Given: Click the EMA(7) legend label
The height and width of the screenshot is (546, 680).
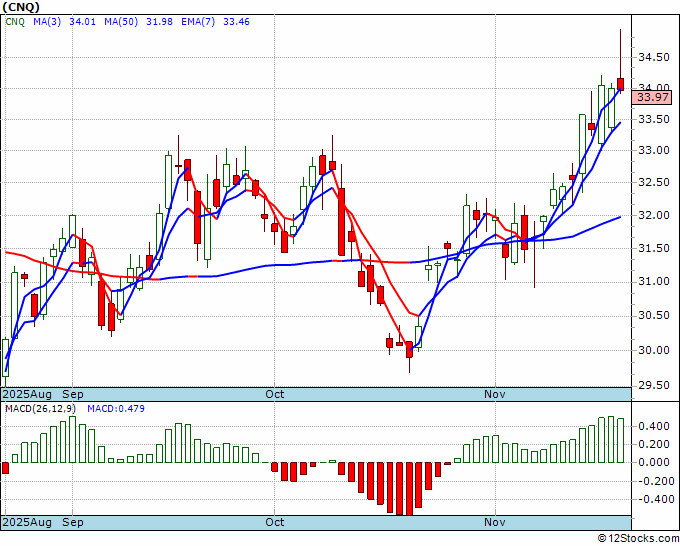Looking at the screenshot, I should [198, 22].
